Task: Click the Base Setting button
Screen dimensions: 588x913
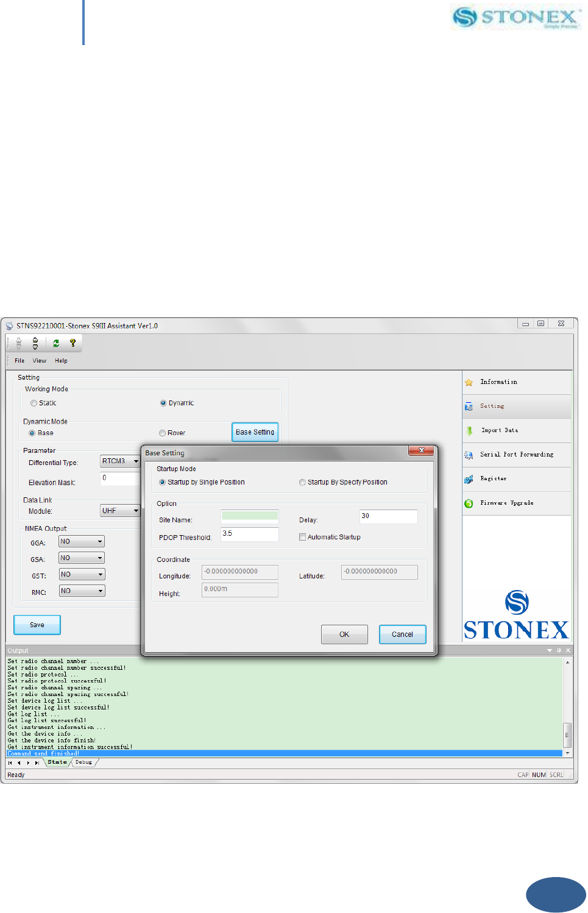Action: coord(255,432)
